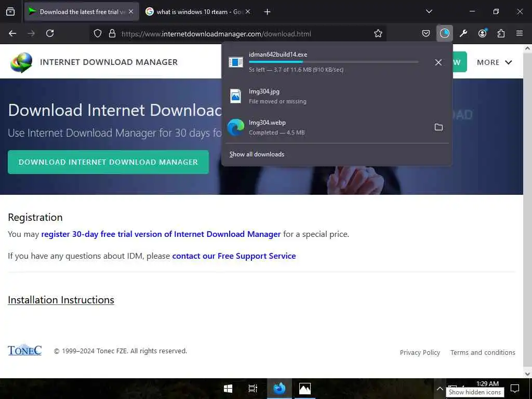This screenshot has height=399, width=532.
Task: Open the contact Free Support Service link
Action: pos(234,256)
